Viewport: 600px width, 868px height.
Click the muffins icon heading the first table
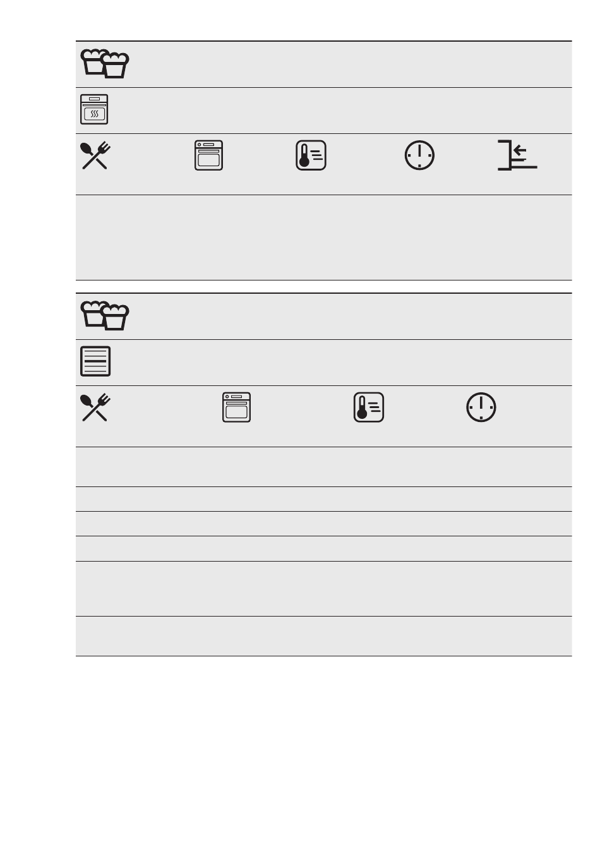click(x=105, y=64)
